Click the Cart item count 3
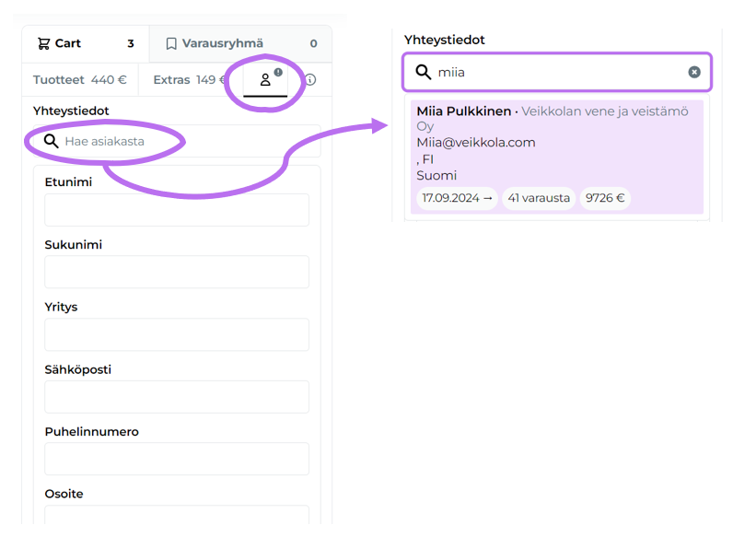The height and width of the screenshot is (560, 733). point(131,43)
